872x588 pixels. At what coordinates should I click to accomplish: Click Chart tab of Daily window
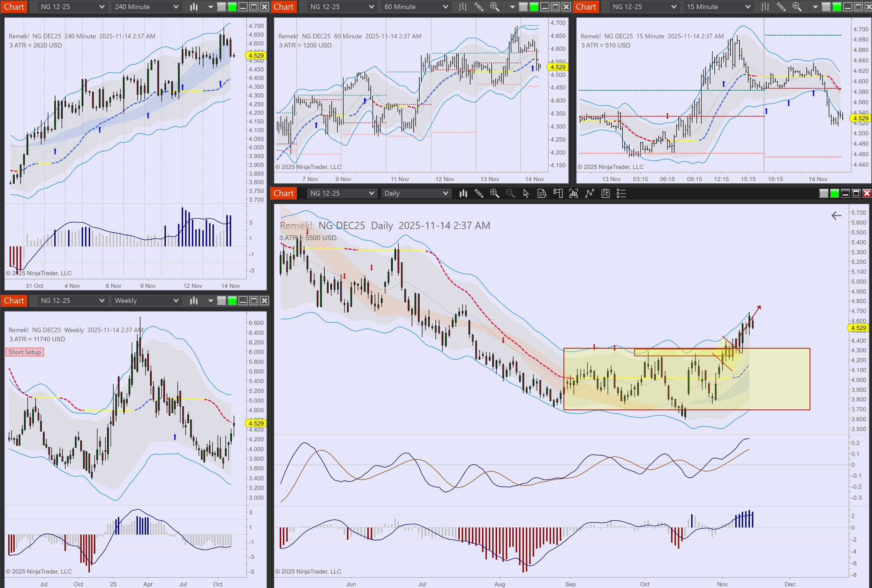[x=283, y=194]
